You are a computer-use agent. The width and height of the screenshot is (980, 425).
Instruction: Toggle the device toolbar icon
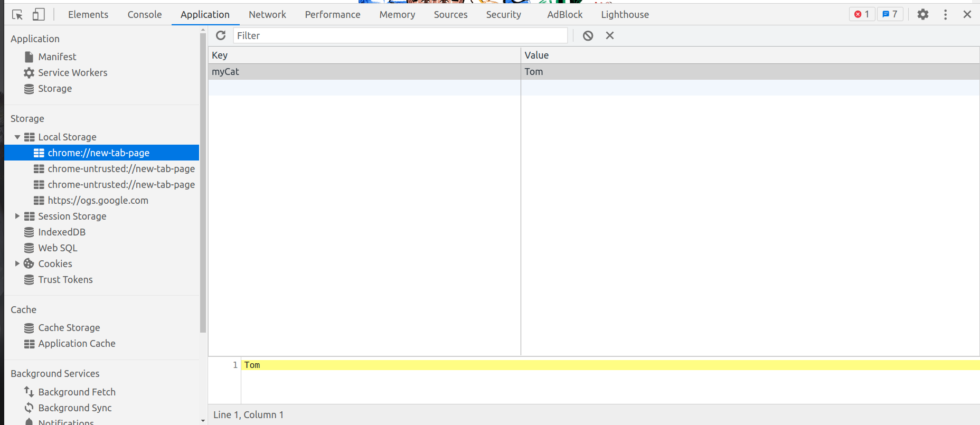[x=38, y=15]
